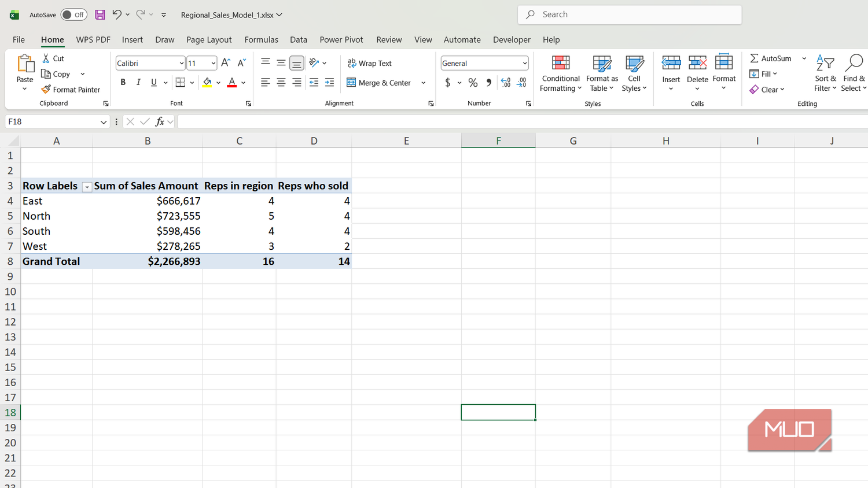868x488 pixels.
Task: Open the Conditional Formatting menu
Action: pos(561,73)
